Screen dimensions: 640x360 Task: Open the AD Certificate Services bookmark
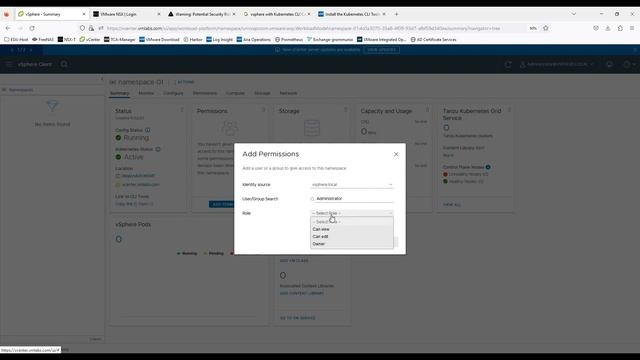(433, 40)
